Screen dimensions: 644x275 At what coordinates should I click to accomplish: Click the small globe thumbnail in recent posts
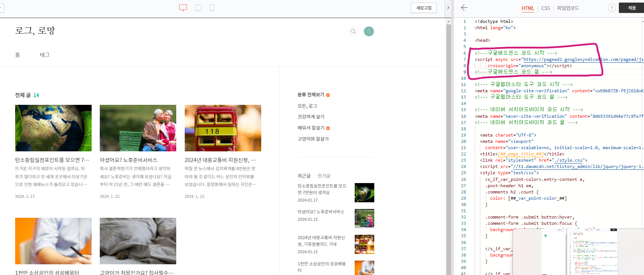pos(364,193)
